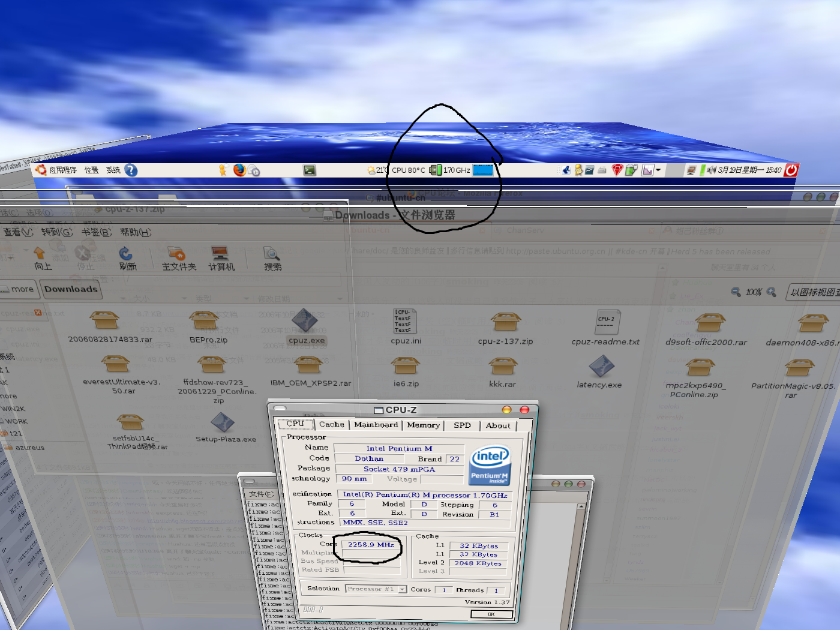Click the weather applet showing 21°C
This screenshot has width=840, height=630.
click(x=378, y=170)
